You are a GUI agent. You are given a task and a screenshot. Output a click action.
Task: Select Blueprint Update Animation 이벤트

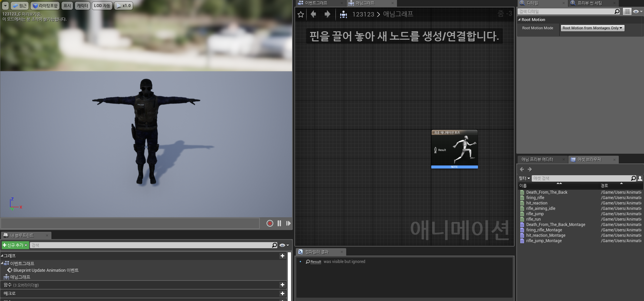click(46, 270)
